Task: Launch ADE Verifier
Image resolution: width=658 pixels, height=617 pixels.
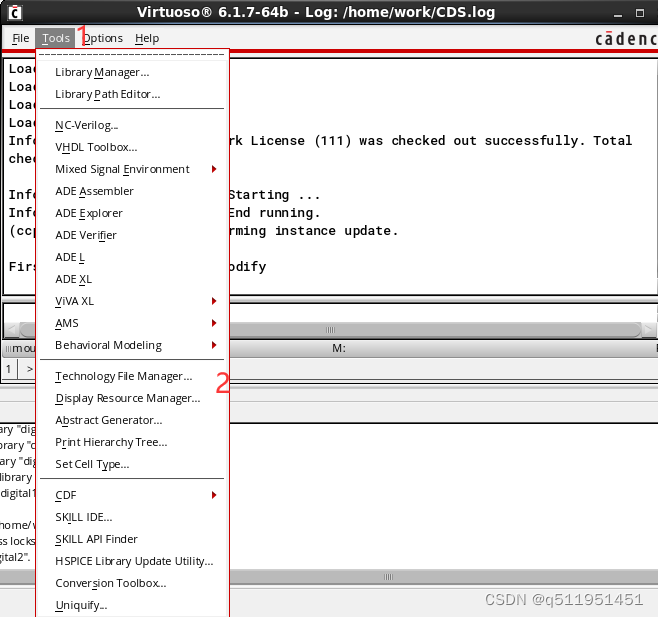Action: (132, 235)
